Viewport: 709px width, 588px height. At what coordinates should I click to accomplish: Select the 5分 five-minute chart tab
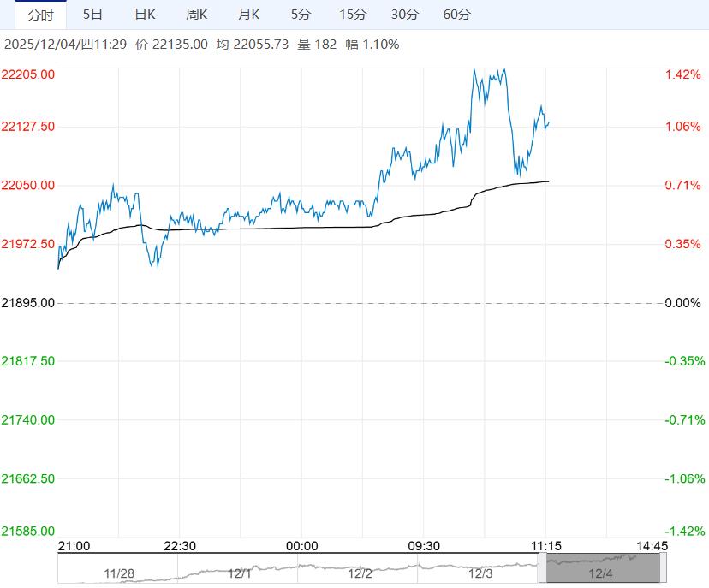point(301,15)
